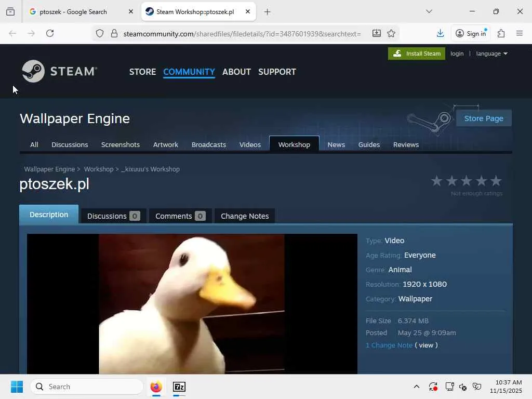Screen dimensions: 532x399
Task: Click the 1 Change Note link
Action: (x=389, y=345)
